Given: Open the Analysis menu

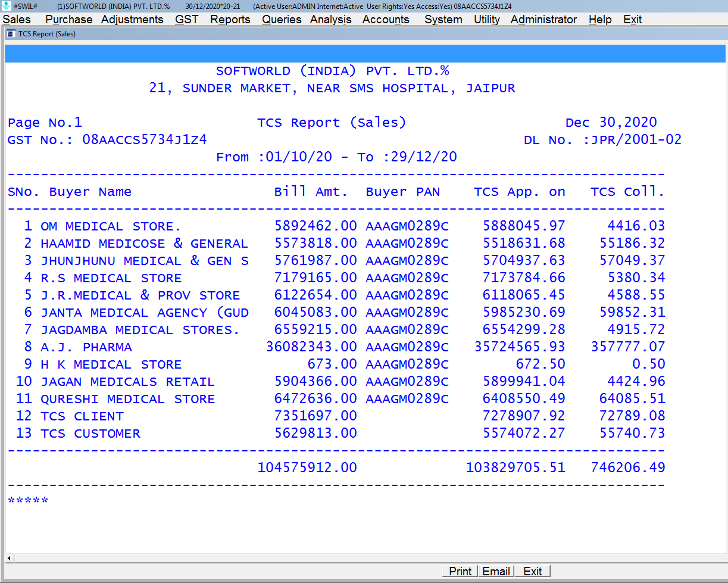Looking at the screenshot, I should [331, 20].
